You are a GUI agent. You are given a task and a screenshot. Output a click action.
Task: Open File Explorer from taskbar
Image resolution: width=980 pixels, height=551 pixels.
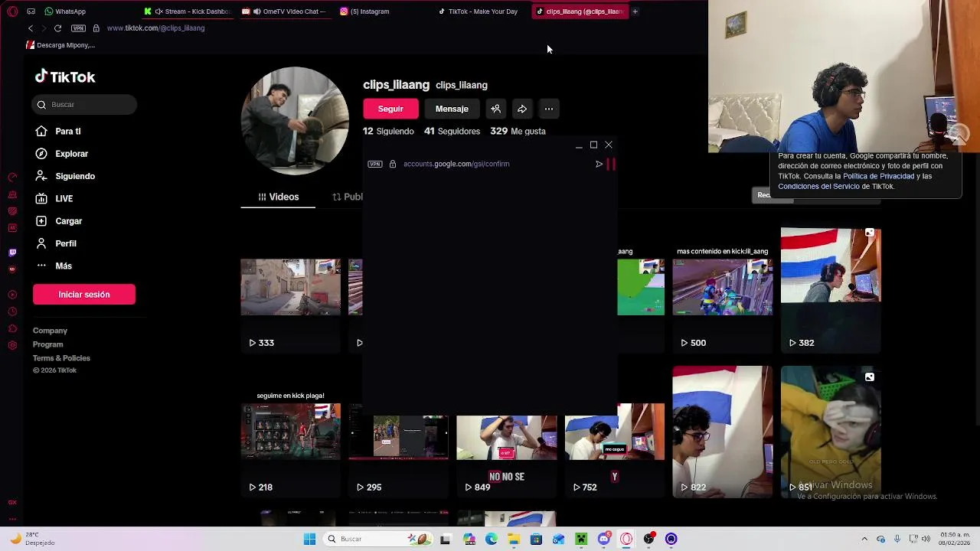(514, 539)
